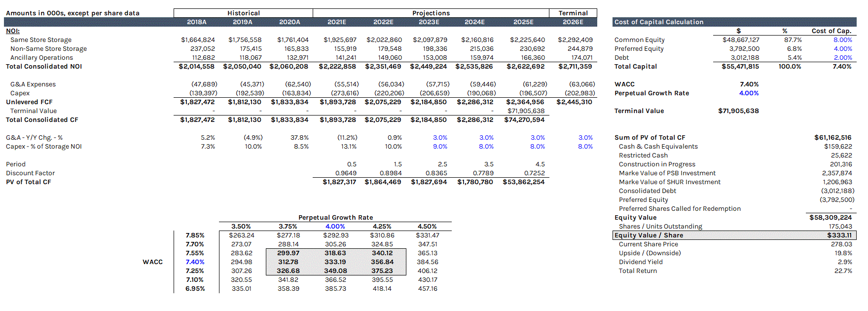Select 2018A Same Store Storage value $1,664,824
Viewport: 868px width, 311px height.
198,40
